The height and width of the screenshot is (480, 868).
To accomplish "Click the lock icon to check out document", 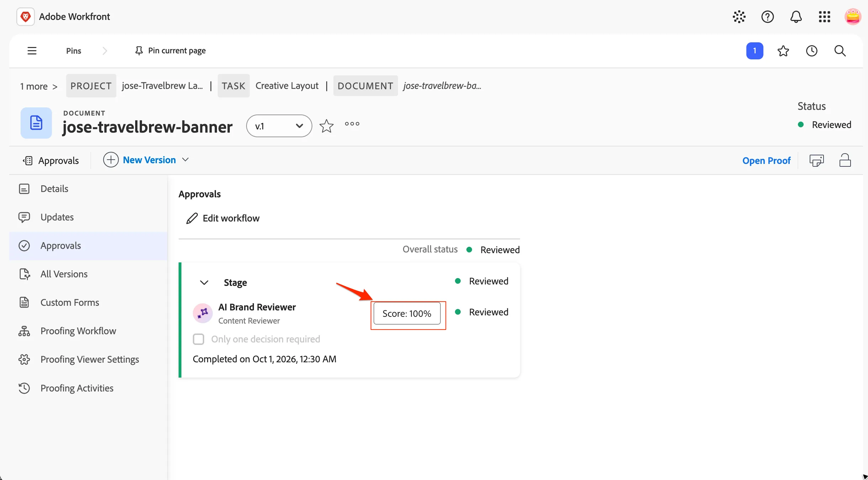I will click(x=845, y=160).
